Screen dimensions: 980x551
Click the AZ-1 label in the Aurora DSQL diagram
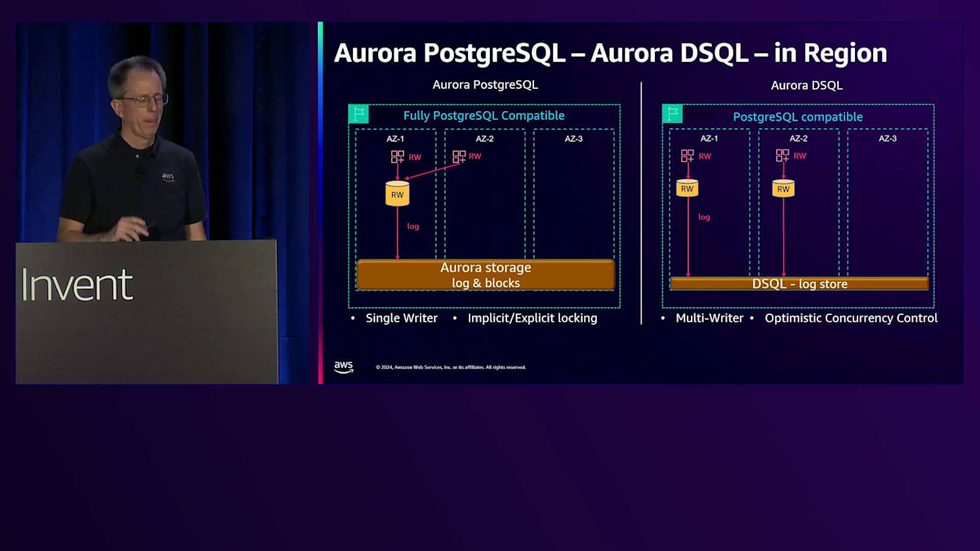tap(710, 139)
